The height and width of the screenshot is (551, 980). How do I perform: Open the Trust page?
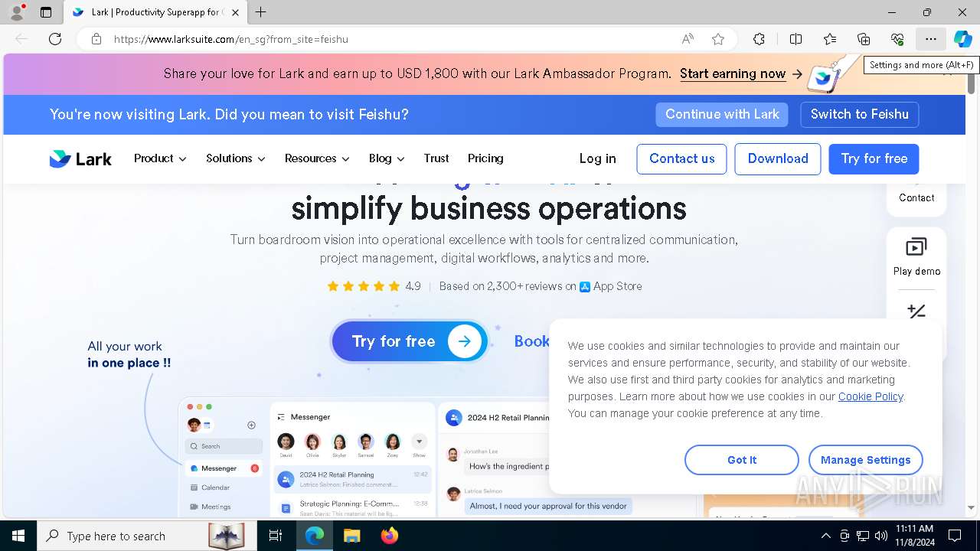pos(436,158)
